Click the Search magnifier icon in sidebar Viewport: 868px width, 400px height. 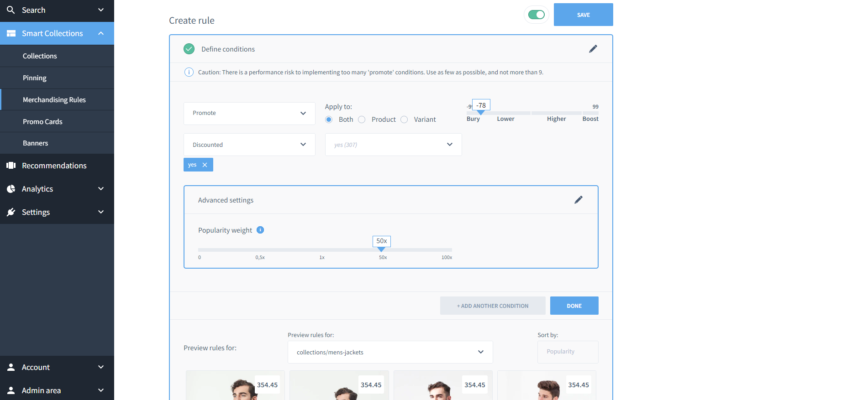click(x=11, y=10)
